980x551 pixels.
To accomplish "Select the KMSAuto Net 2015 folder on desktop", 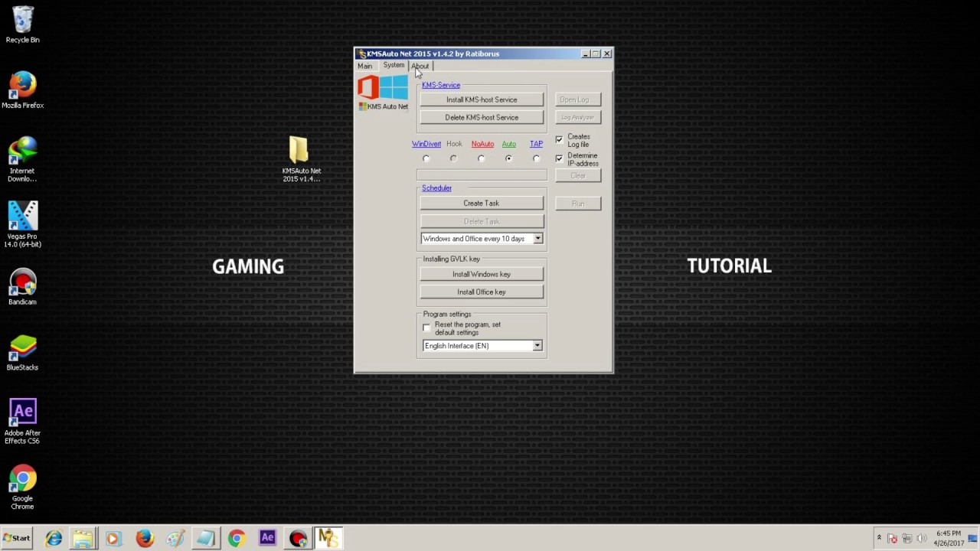I will tap(301, 159).
